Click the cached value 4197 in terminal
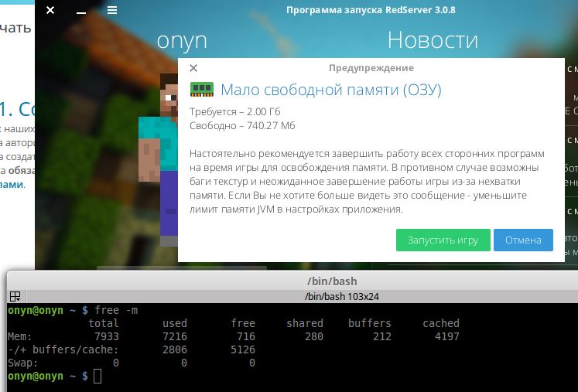 tap(447, 336)
